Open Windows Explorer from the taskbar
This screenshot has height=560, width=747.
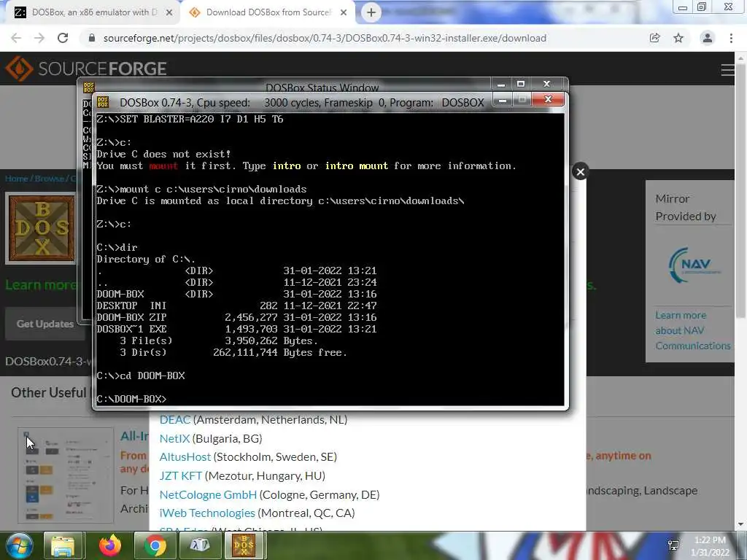[63, 545]
